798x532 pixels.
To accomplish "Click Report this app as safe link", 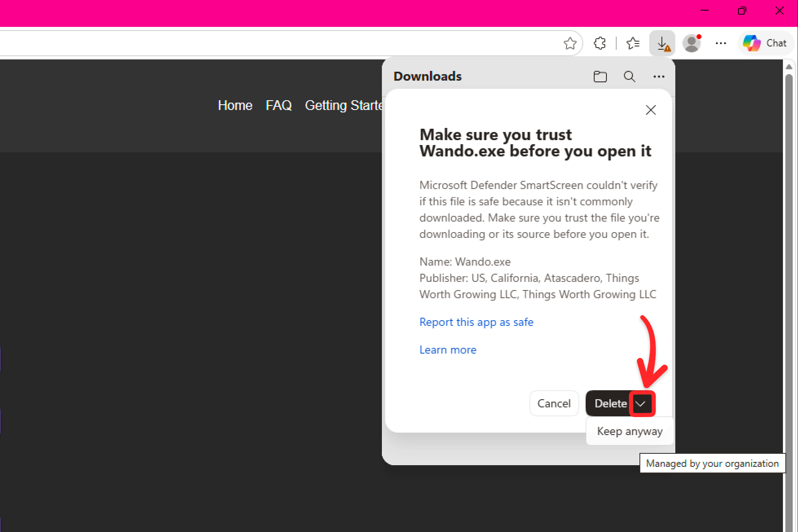I will pyautogui.click(x=476, y=322).
